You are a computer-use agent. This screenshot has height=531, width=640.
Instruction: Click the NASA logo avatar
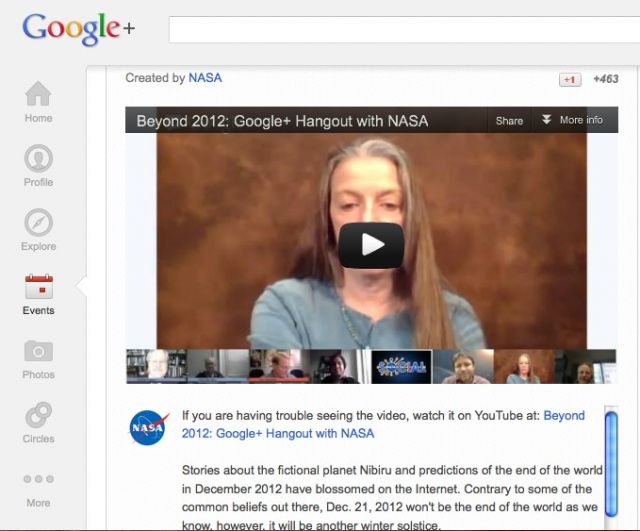tap(149, 428)
